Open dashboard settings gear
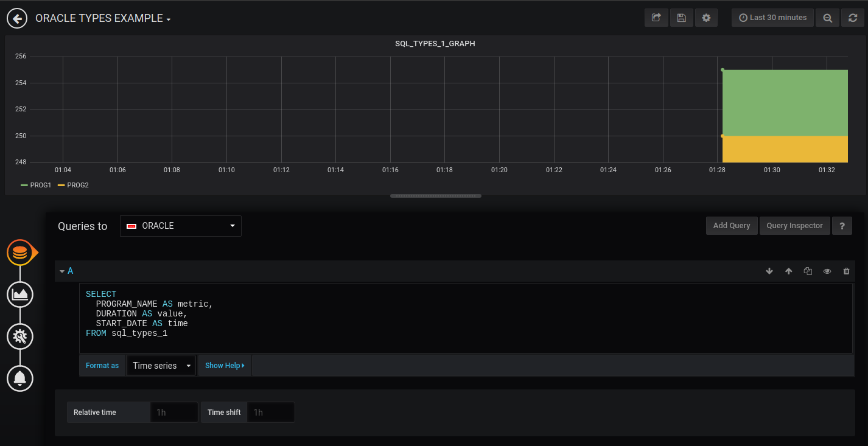The width and height of the screenshot is (868, 446). (x=706, y=18)
